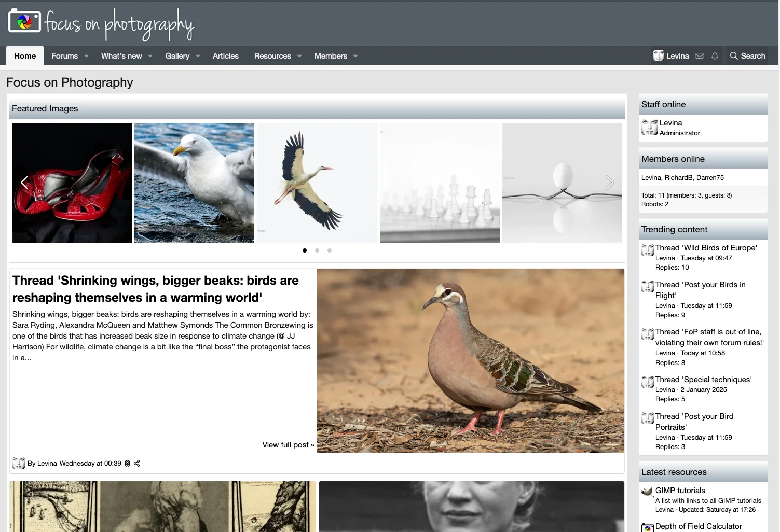Click the avatar beside 'Wild Birds of Europe' thread
The height and width of the screenshot is (532, 780).
(x=648, y=250)
